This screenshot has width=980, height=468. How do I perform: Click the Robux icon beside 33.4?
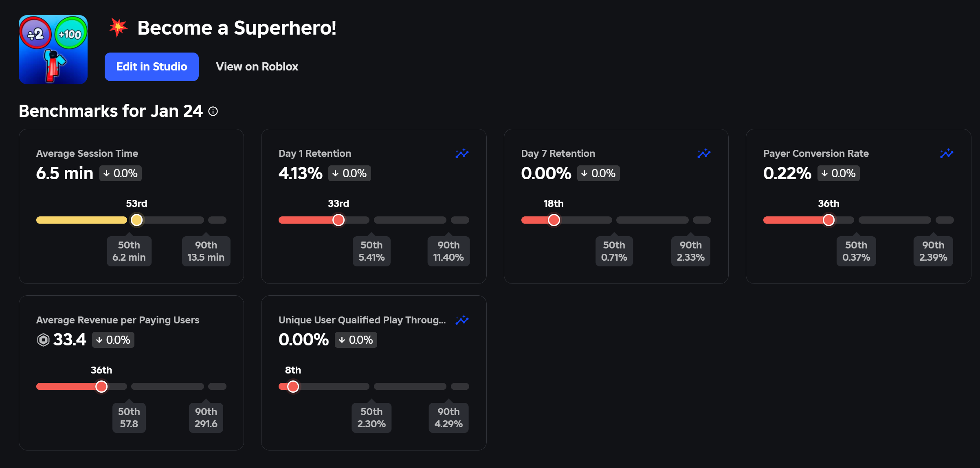[x=43, y=340]
